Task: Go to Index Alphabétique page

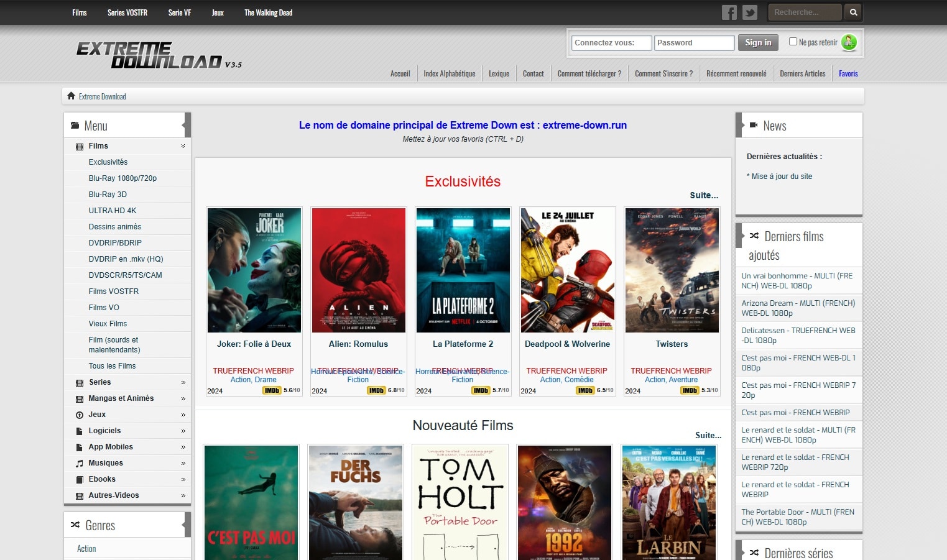Action: click(450, 73)
